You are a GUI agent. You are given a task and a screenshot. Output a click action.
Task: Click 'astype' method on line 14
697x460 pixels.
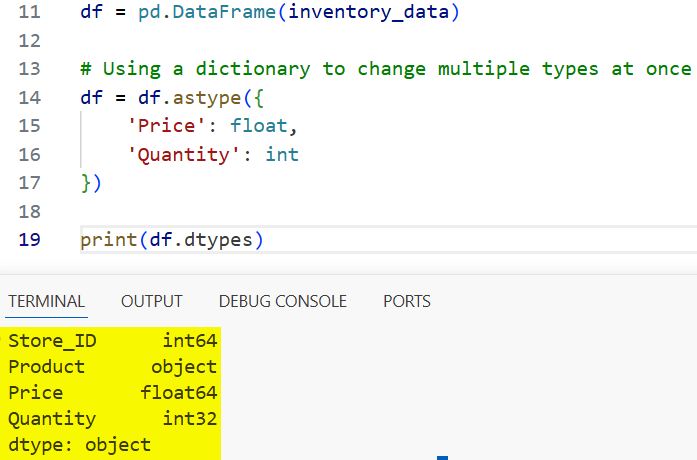tap(207, 98)
